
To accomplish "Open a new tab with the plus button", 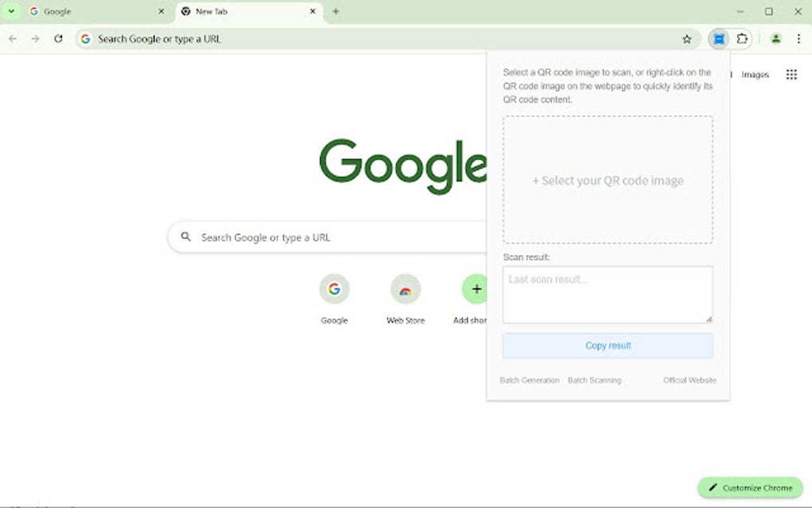I will tap(335, 11).
